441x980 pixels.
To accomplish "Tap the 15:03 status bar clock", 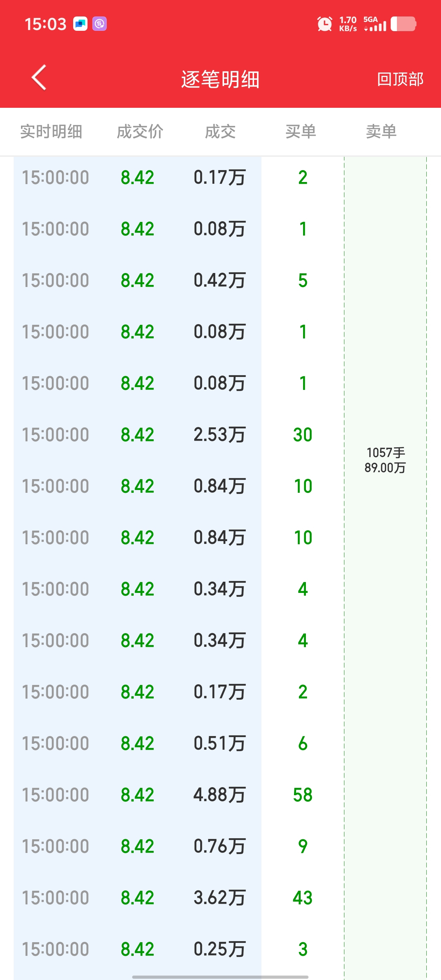I will (45, 24).
